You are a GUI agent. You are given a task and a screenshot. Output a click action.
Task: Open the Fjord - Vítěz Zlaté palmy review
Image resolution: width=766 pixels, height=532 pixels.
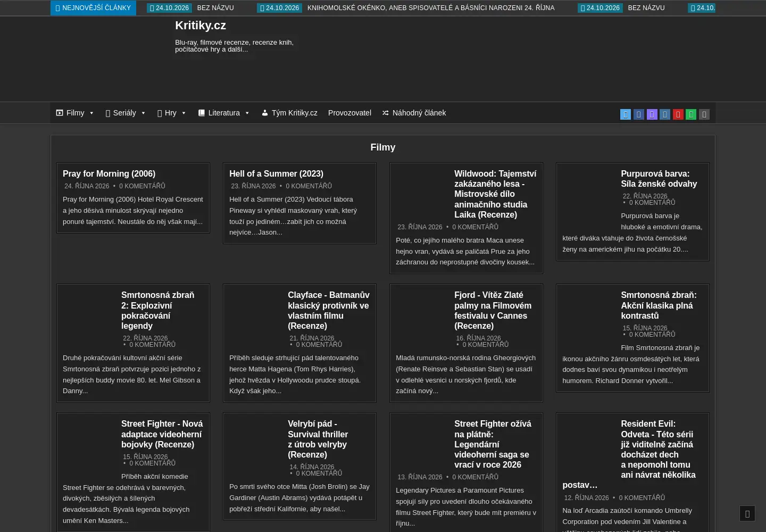coord(493,310)
